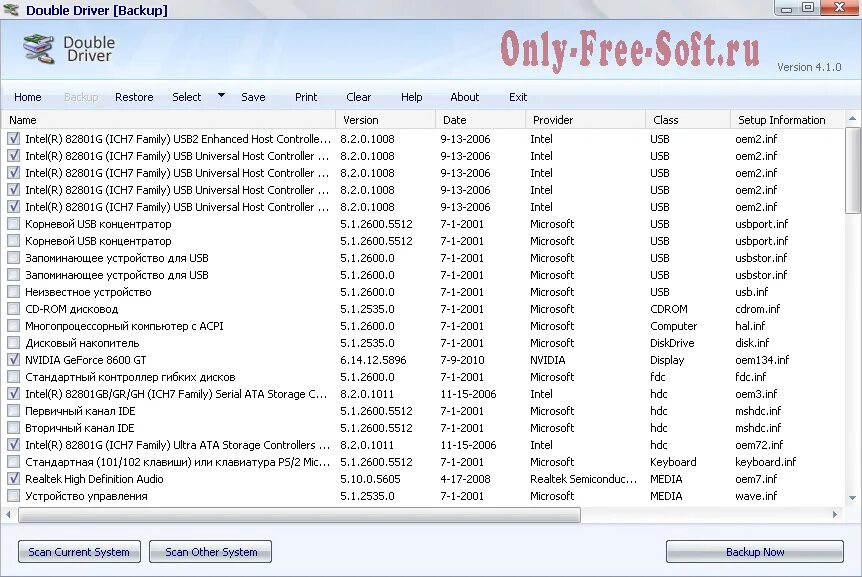Check the CD-ROM дисковод driver
Screen dimensions: 862x577
click(x=14, y=309)
